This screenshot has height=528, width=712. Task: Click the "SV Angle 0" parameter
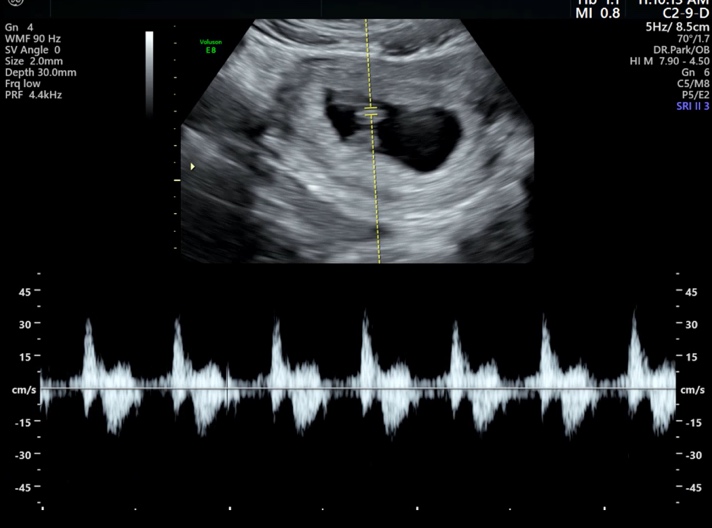[x=32, y=50]
